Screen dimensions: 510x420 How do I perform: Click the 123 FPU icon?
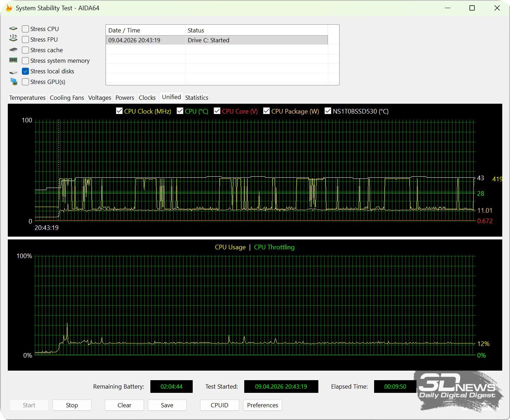(x=13, y=38)
